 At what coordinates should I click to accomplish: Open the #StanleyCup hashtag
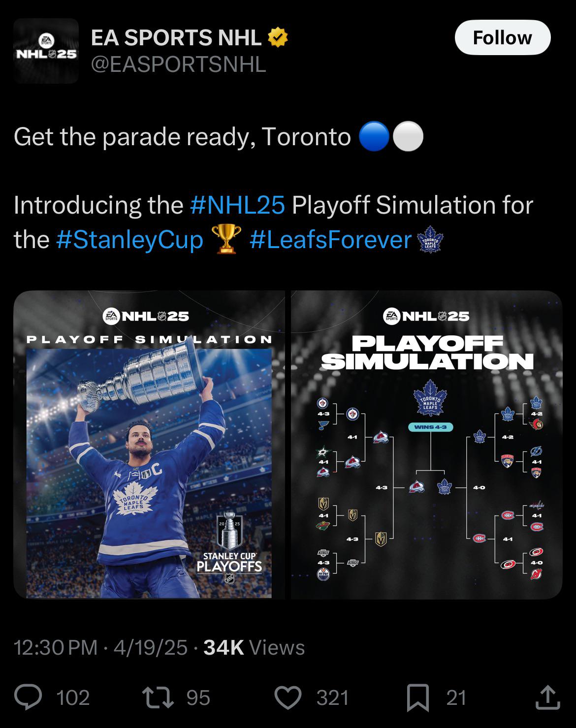pyautogui.click(x=129, y=240)
